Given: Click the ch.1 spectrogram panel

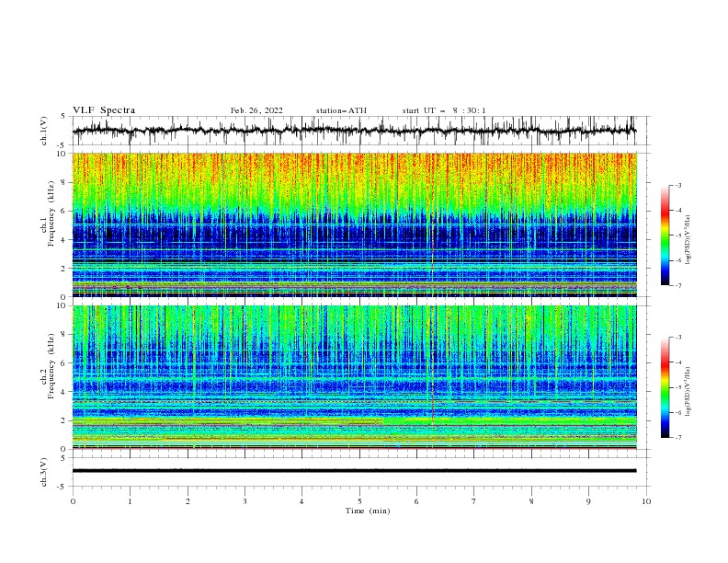Looking at the screenshot, I should click(x=354, y=224).
